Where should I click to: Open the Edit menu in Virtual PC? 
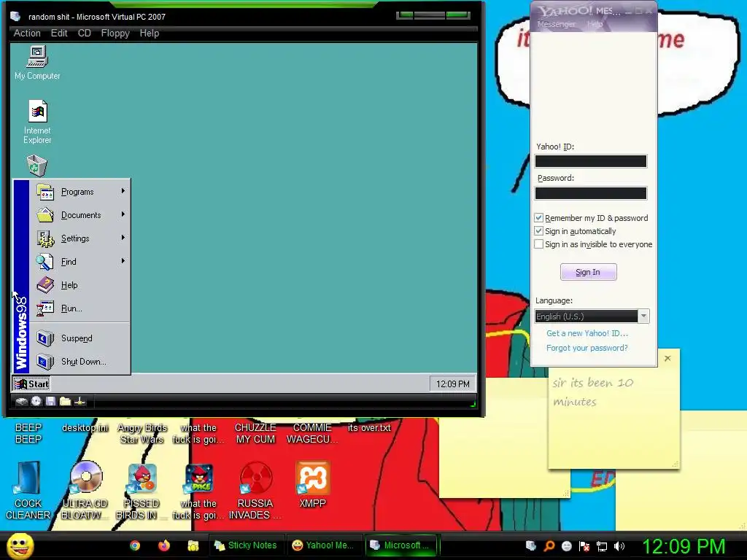click(59, 34)
